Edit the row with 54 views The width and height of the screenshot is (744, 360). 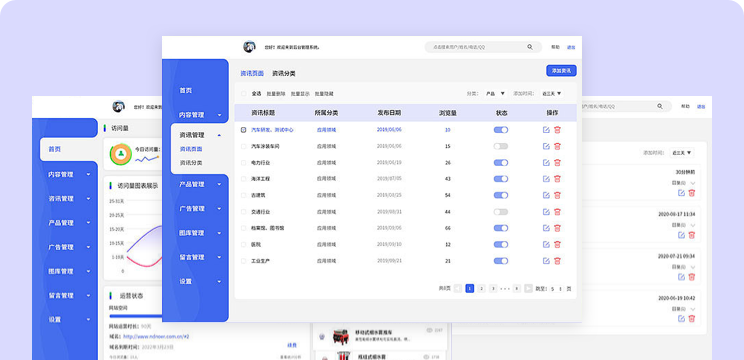(546, 195)
